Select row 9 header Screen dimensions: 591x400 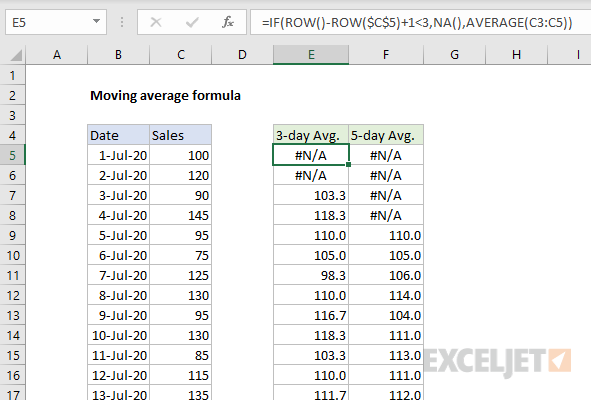point(12,235)
